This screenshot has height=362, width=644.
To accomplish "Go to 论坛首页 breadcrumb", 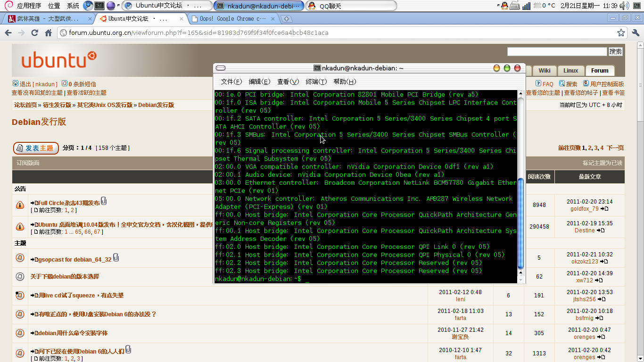I will (x=25, y=105).
